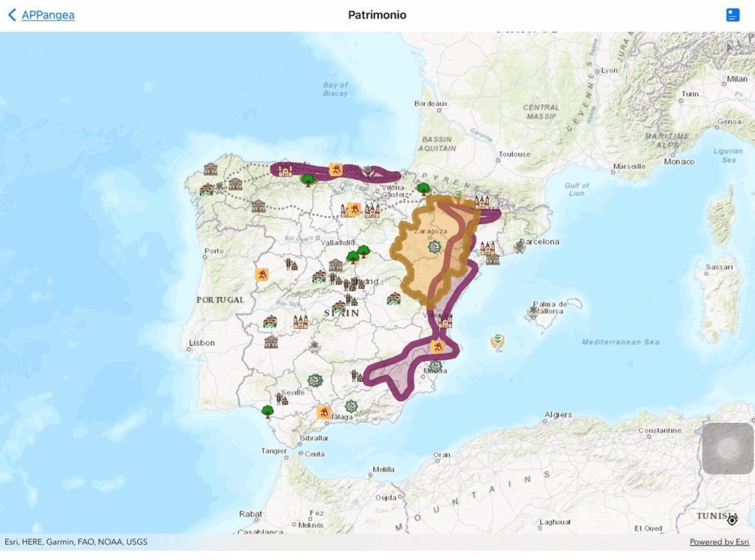Image resolution: width=755 pixels, height=560 pixels.
Task: Select the plant-in-hands icon in the sea near Ibiza
Action: 498,341
